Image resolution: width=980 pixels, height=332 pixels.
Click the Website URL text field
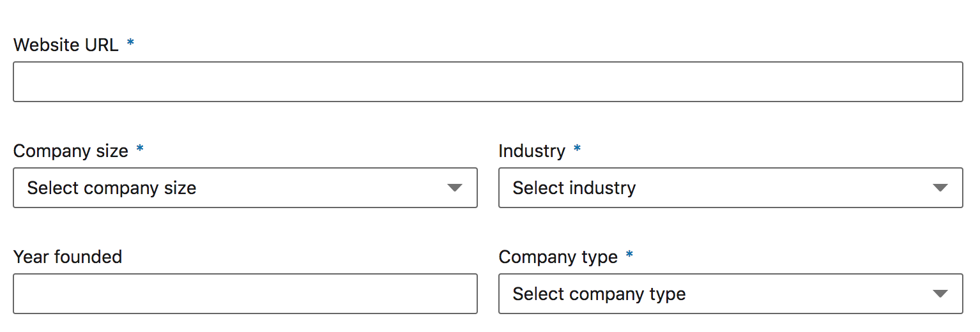tap(487, 82)
